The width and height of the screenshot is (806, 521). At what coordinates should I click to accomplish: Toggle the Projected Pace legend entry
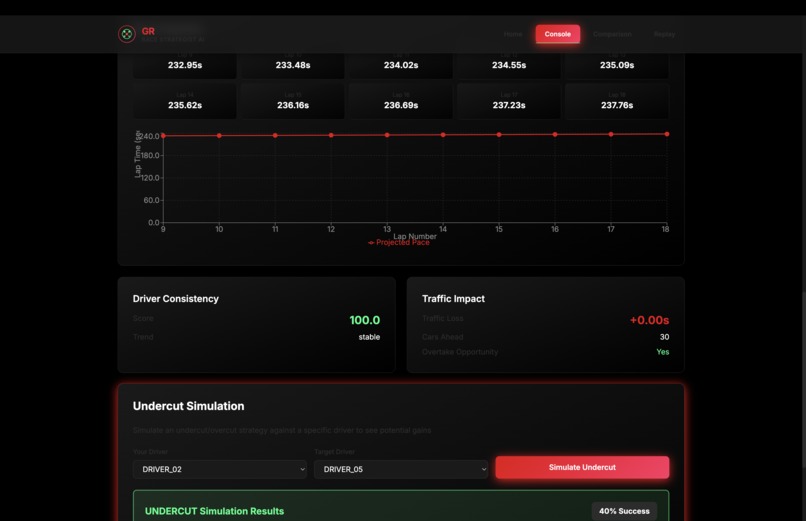(399, 243)
